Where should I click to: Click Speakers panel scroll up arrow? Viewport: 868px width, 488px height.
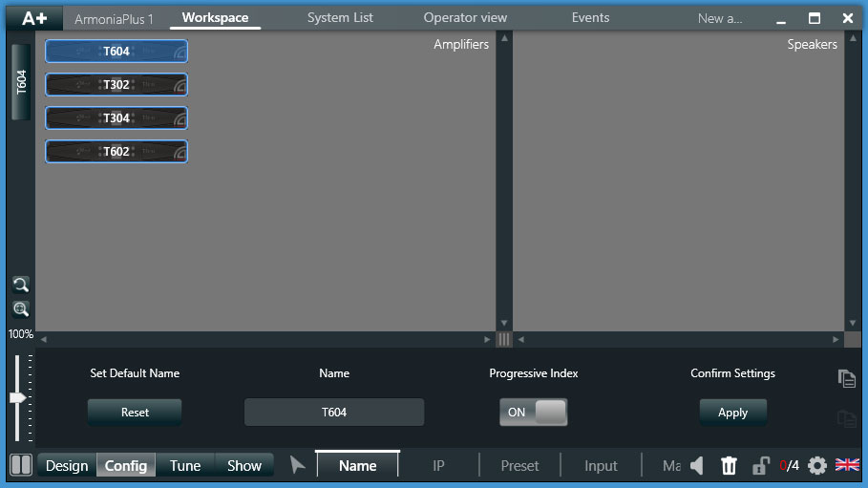853,38
